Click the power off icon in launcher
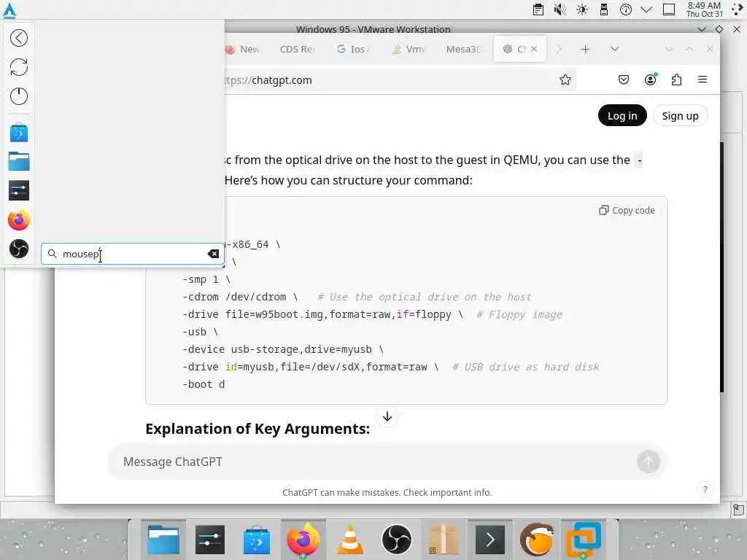Screen dimensions: 747x560 (x=19, y=96)
